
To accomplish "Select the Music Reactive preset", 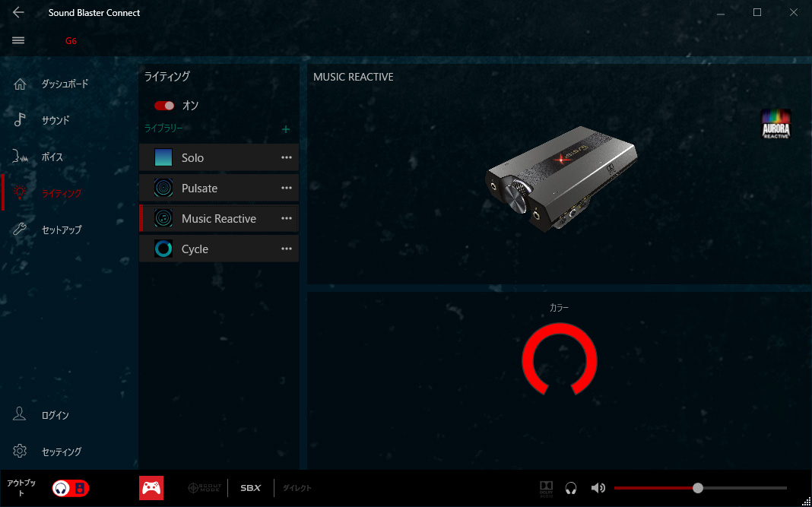I will coord(218,219).
